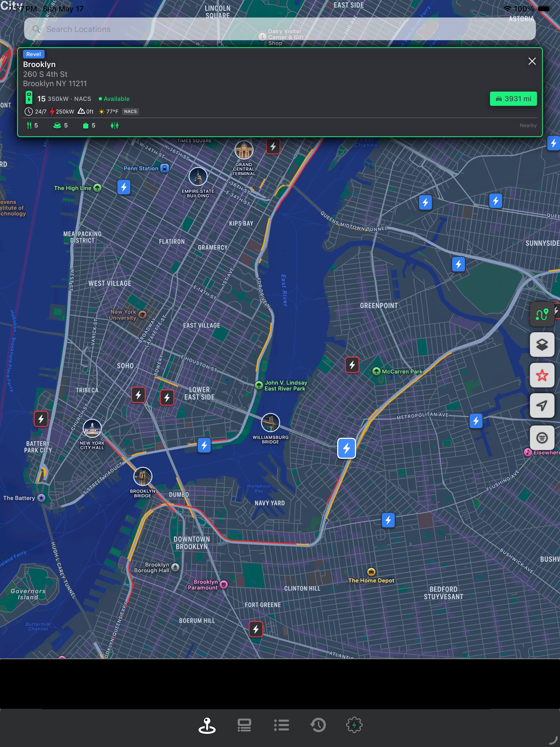Viewport: 560px width, 747px height.
Task: Tap the Revel network badge
Action: coord(33,54)
